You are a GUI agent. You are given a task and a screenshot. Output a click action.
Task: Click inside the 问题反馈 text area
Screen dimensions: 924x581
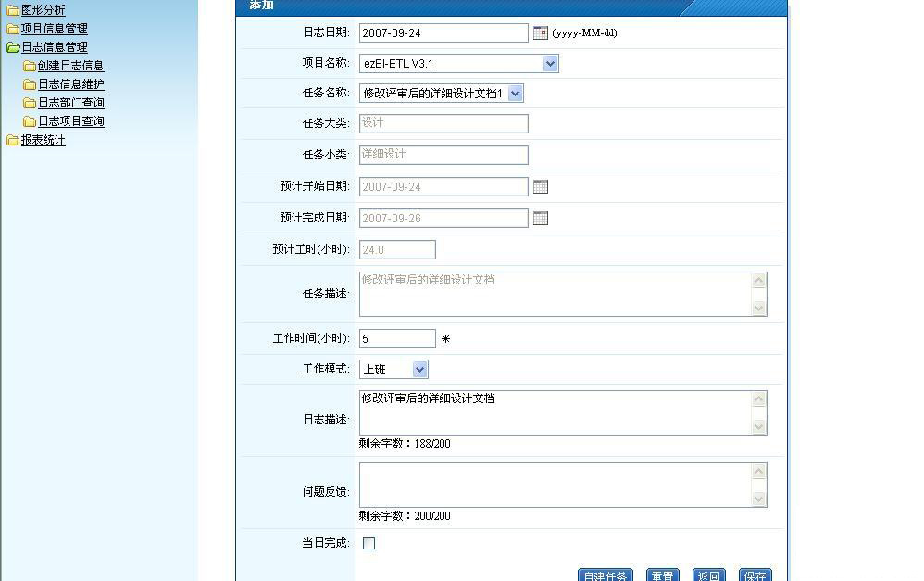pos(556,485)
